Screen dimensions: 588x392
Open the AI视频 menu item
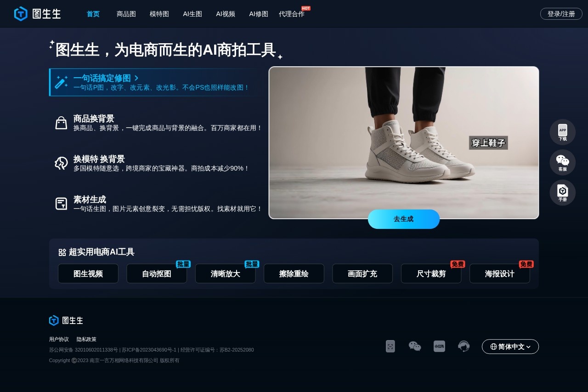[x=225, y=14]
